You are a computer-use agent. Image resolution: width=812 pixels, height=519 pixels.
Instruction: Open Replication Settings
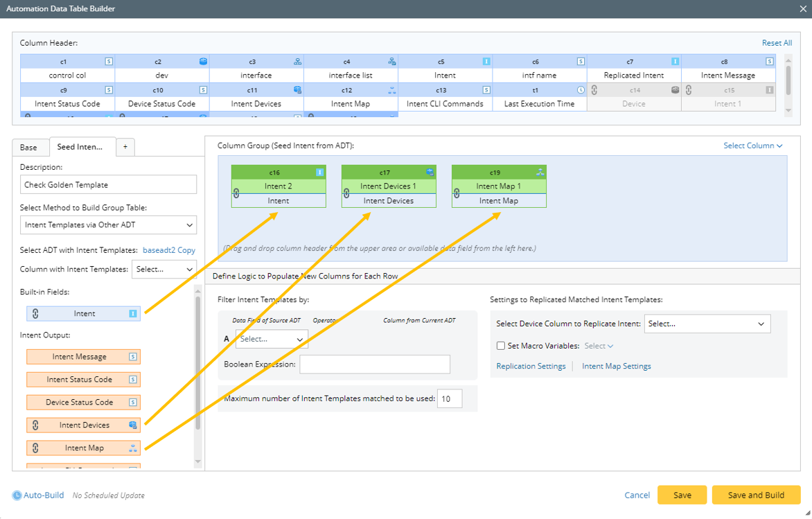point(531,366)
